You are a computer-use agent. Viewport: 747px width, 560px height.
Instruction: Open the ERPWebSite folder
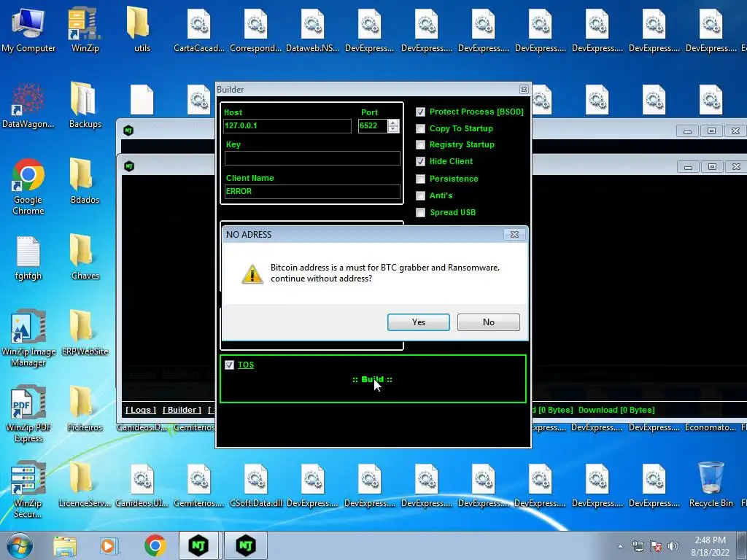coord(85,332)
